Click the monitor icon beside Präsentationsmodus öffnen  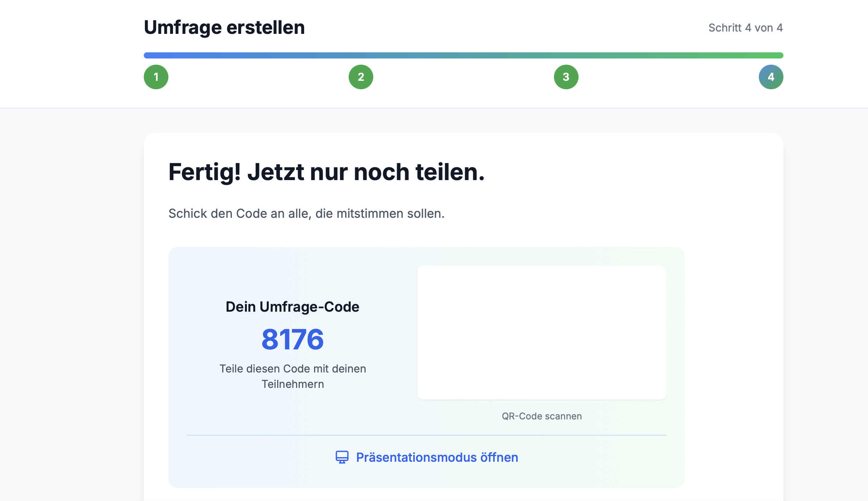342,458
